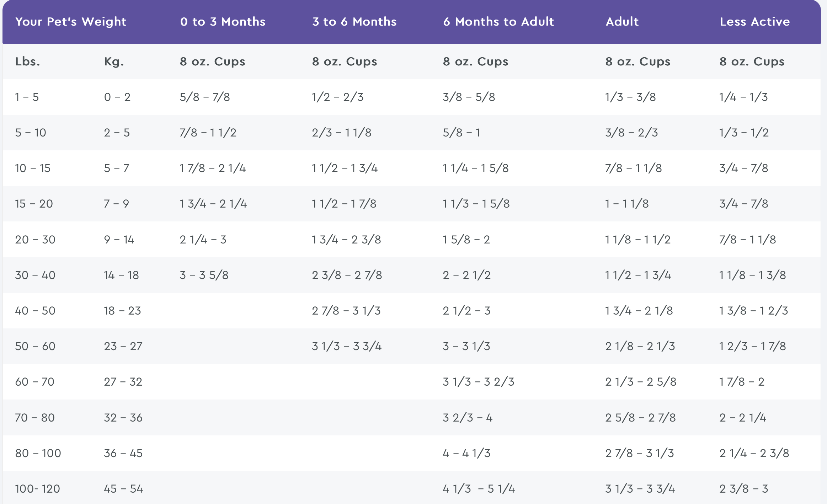Click the "100- 120" lbs row label
The height and width of the screenshot is (504, 827).
click(37, 489)
